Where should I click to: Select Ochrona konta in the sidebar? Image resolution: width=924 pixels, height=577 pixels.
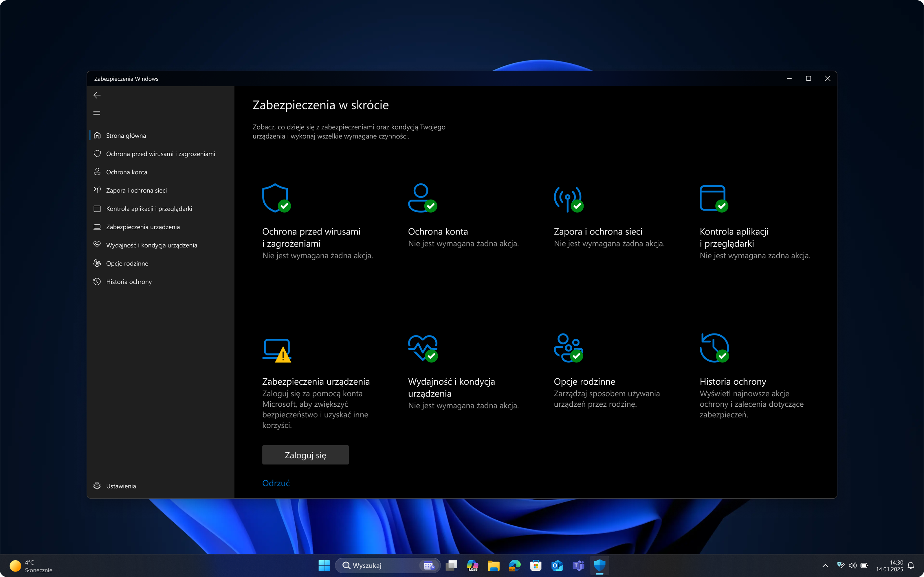(x=126, y=172)
